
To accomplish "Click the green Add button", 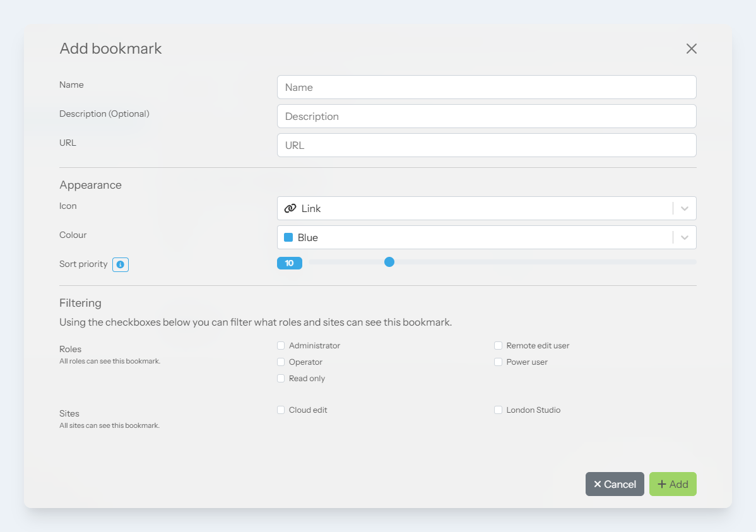I will pyautogui.click(x=673, y=484).
